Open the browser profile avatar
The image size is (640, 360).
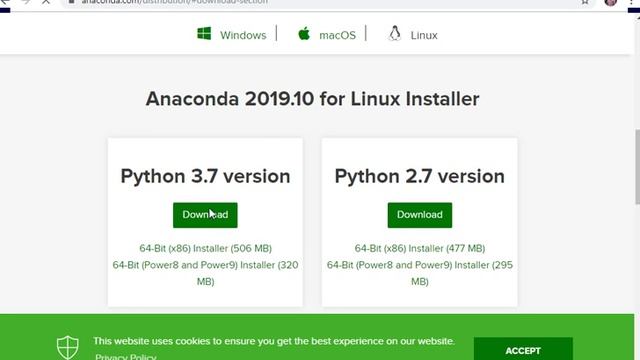(611, 2)
